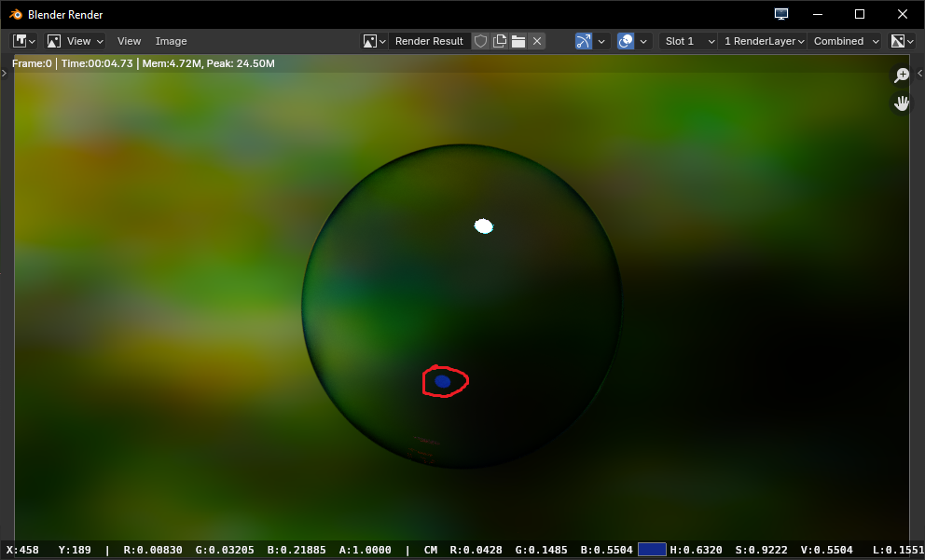Unlink the Render Result image with X
This screenshot has width=925, height=560.
537,41
